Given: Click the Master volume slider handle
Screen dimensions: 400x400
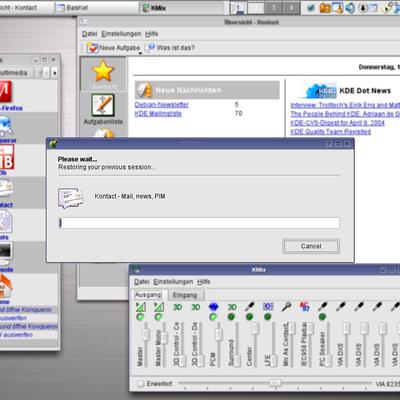Looking at the screenshot, I should [146, 334].
